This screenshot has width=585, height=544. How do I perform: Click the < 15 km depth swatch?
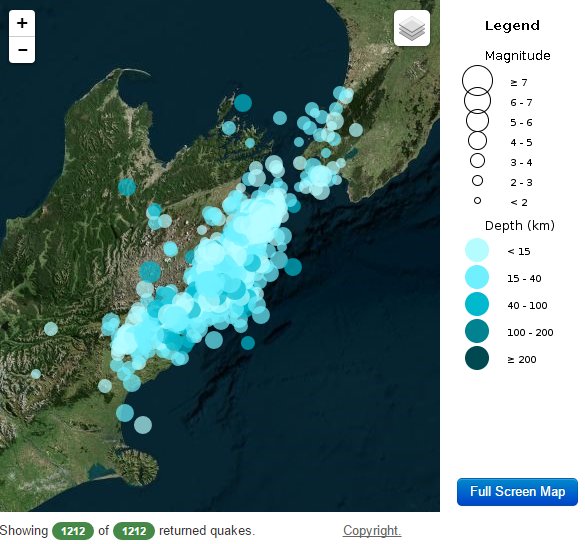pyautogui.click(x=477, y=250)
